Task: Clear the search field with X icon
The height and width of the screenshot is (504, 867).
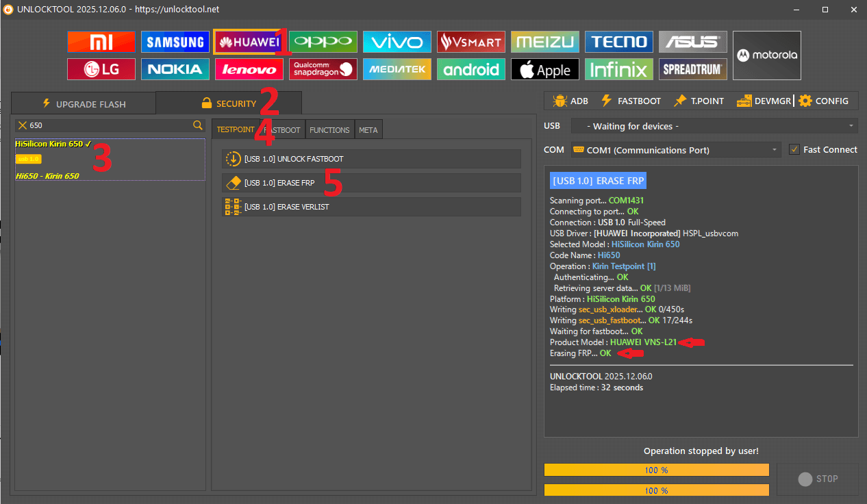Action: [x=23, y=125]
